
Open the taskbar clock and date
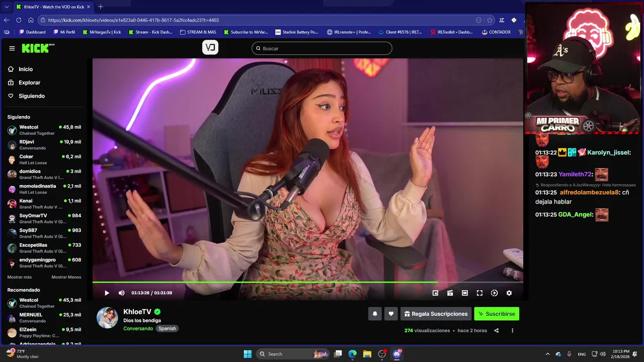pos(621,354)
